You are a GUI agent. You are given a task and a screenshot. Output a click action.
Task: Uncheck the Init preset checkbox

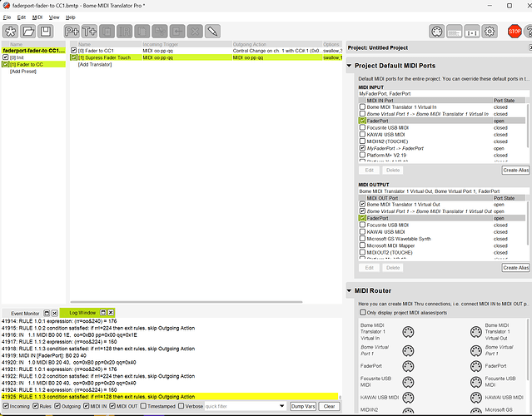[x=6, y=57]
